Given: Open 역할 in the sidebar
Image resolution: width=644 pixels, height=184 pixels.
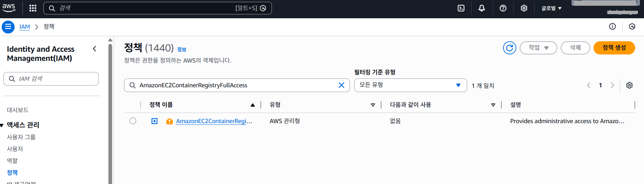Looking at the screenshot, I should (12, 161).
